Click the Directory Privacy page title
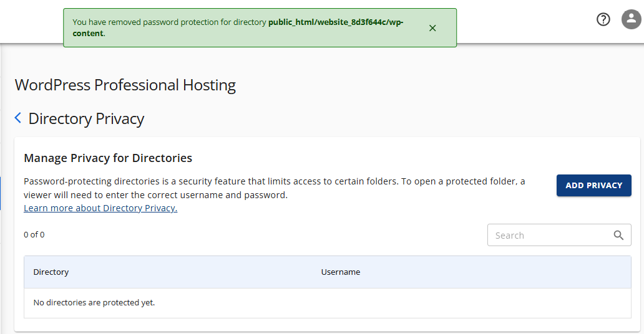This screenshot has height=334, width=644. pos(86,118)
